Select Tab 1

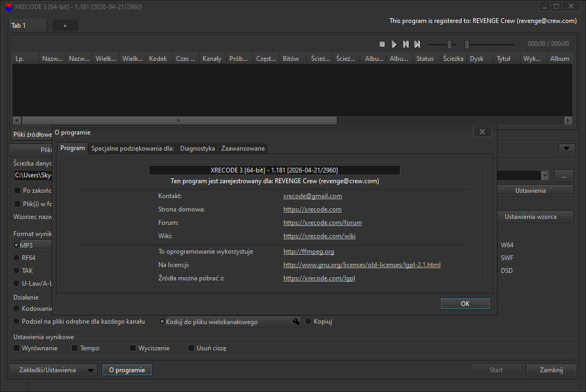click(27, 26)
